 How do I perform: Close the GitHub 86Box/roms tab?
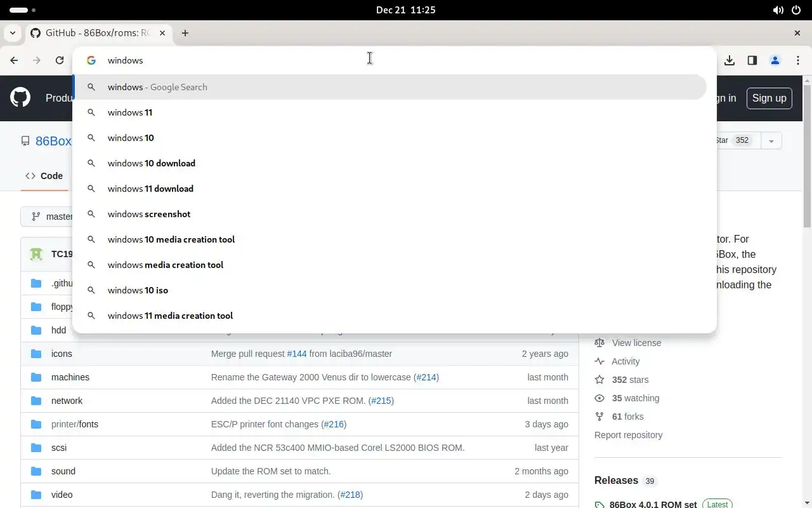162,33
